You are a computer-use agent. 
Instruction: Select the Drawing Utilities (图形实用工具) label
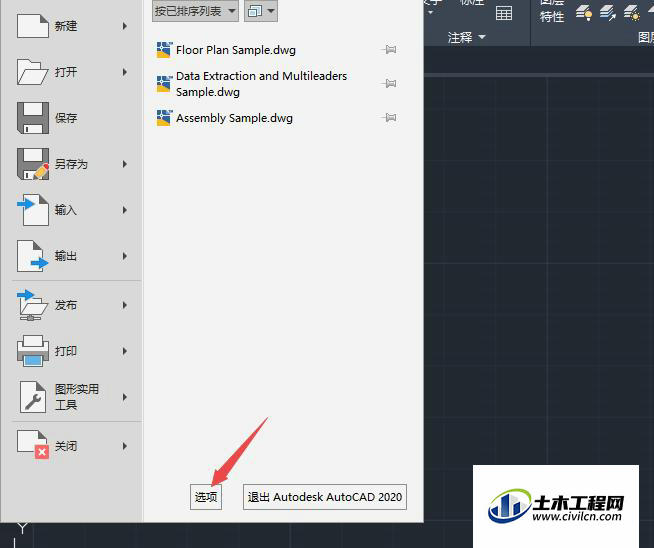(x=77, y=397)
